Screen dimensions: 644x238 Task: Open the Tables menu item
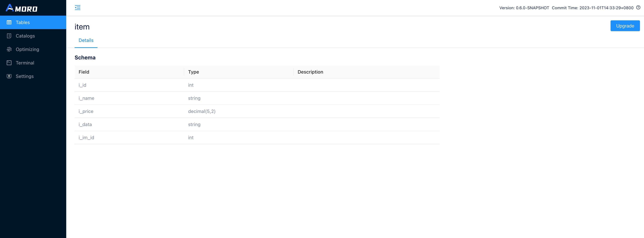click(x=23, y=23)
